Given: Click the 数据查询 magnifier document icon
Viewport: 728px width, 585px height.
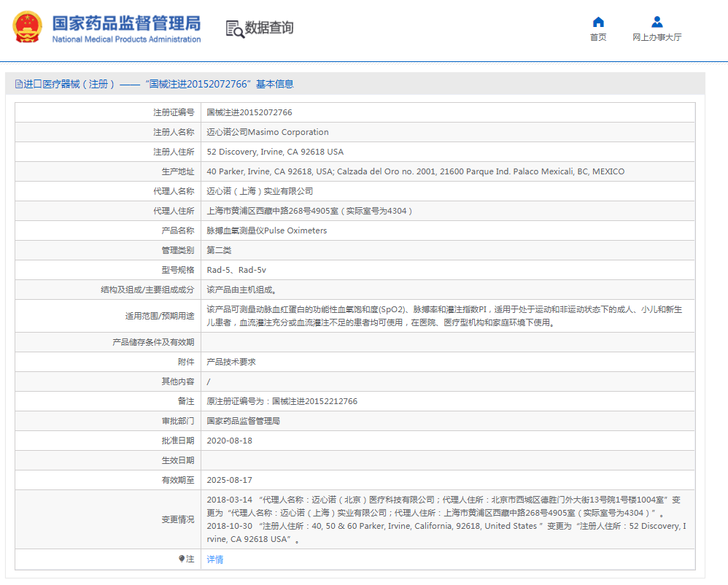Looking at the screenshot, I should pos(235,28).
